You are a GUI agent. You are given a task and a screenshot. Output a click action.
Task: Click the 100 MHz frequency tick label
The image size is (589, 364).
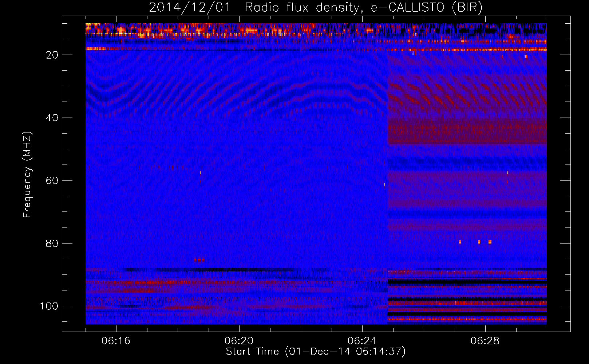click(49, 306)
